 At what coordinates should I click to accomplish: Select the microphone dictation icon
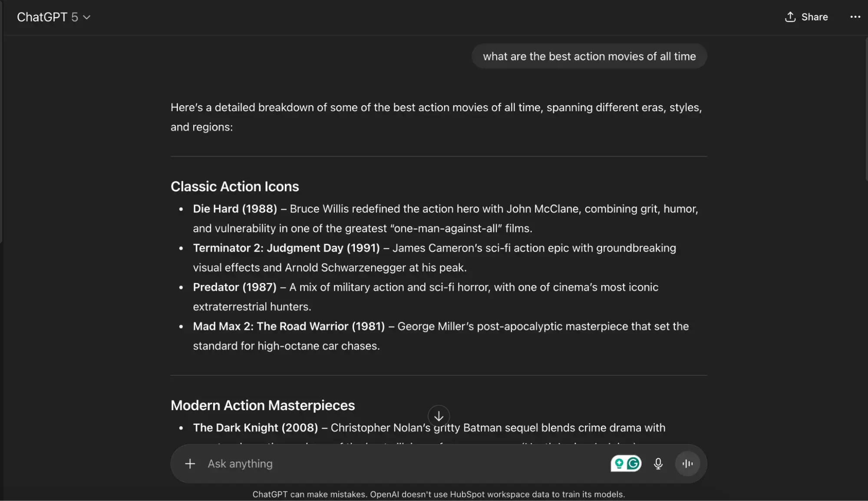[x=657, y=463]
